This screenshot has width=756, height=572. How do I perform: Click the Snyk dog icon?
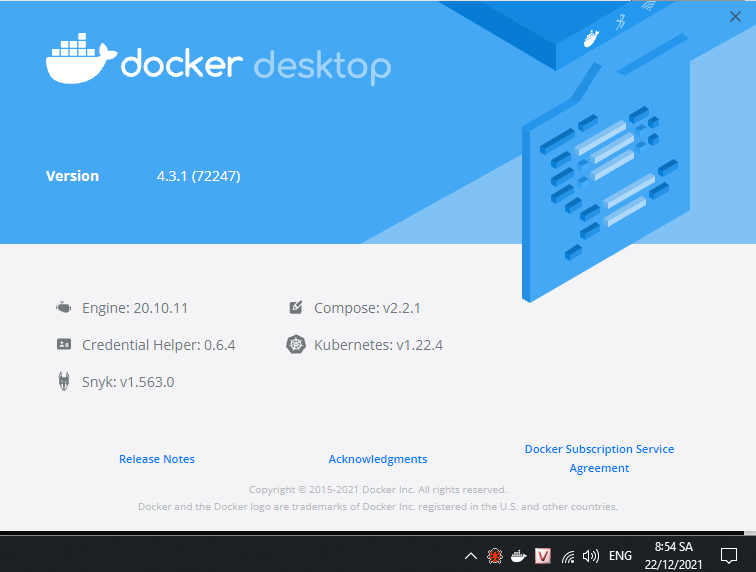[x=64, y=381]
